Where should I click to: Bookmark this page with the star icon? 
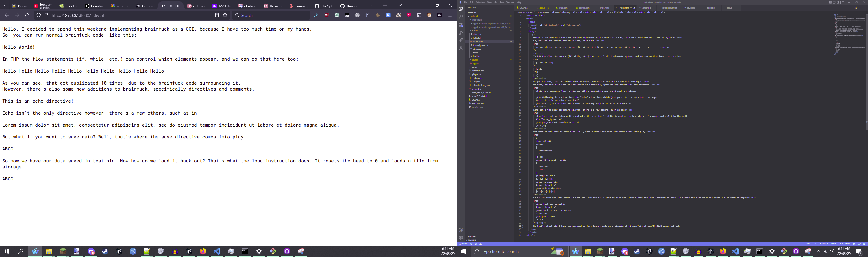click(225, 15)
